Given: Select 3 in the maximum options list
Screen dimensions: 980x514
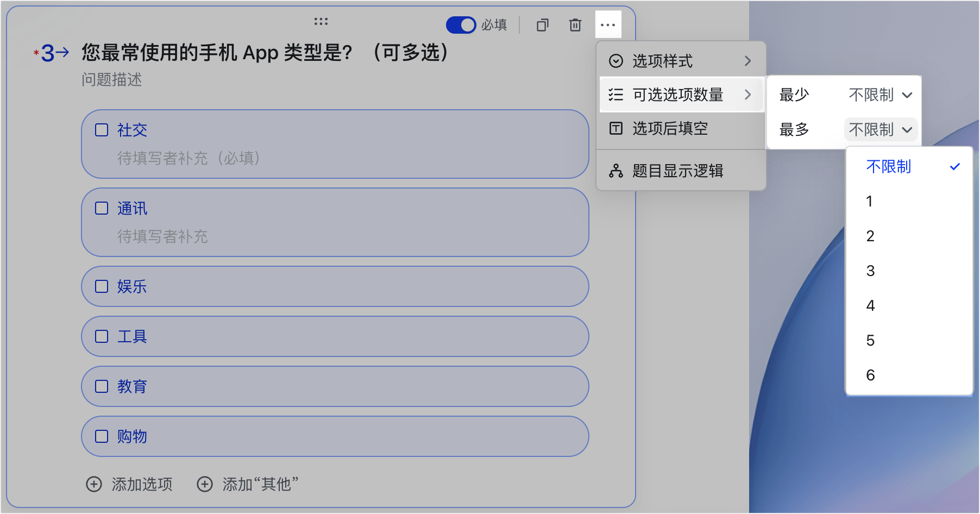Looking at the screenshot, I should [870, 271].
